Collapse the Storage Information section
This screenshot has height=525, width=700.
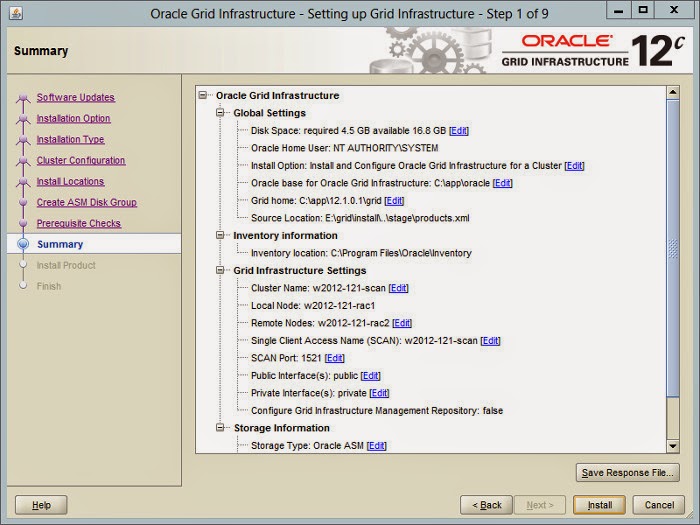(220, 427)
